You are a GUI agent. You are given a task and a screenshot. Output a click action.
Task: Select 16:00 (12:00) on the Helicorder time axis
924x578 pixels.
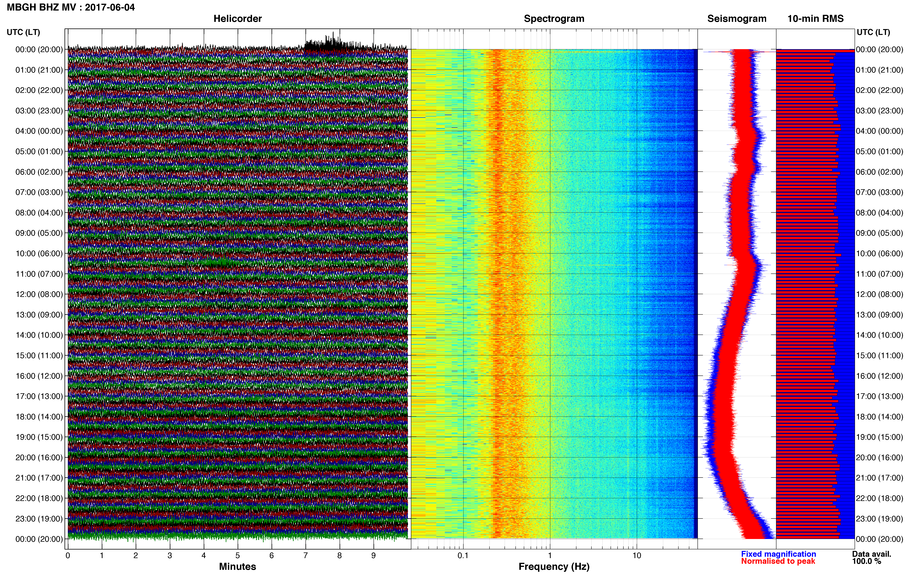39,376
